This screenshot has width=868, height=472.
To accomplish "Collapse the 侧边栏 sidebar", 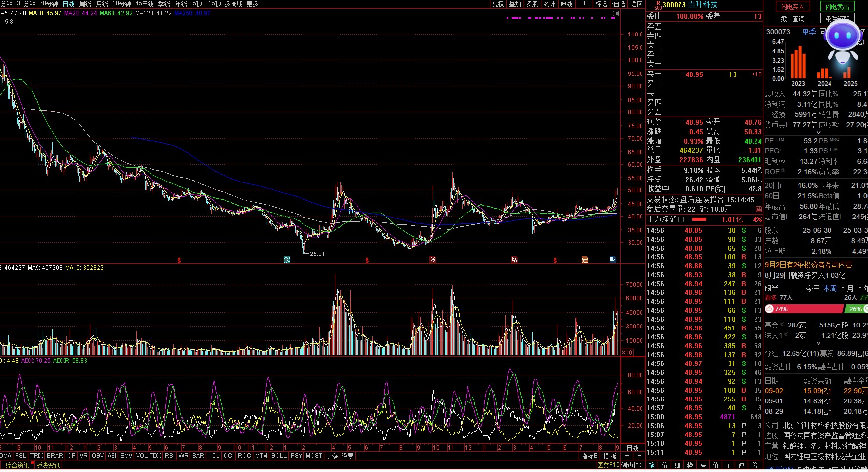I will (632, 465).
